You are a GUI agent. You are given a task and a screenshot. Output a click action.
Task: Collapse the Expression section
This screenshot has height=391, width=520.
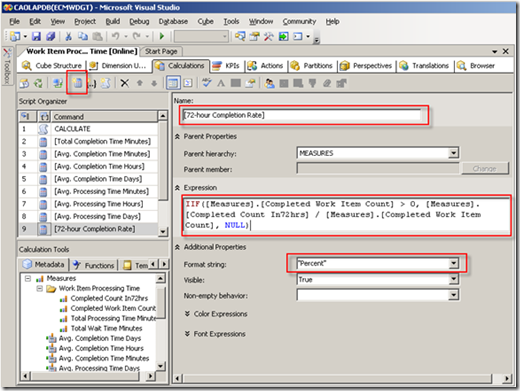pyautogui.click(x=177, y=188)
